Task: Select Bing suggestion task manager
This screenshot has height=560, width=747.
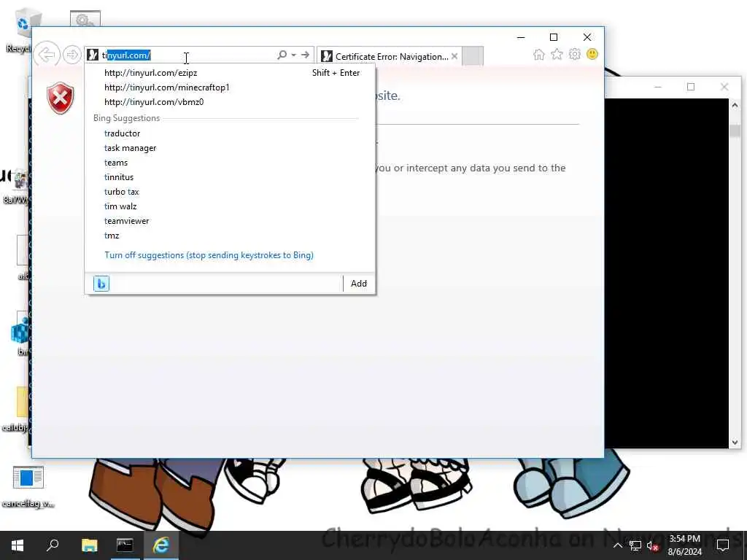Action: 230,148
